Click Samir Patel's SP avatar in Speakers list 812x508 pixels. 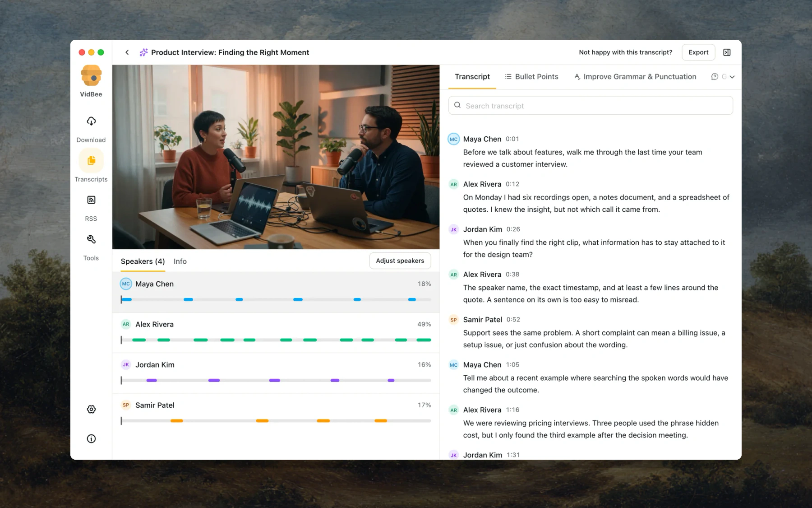(126, 405)
